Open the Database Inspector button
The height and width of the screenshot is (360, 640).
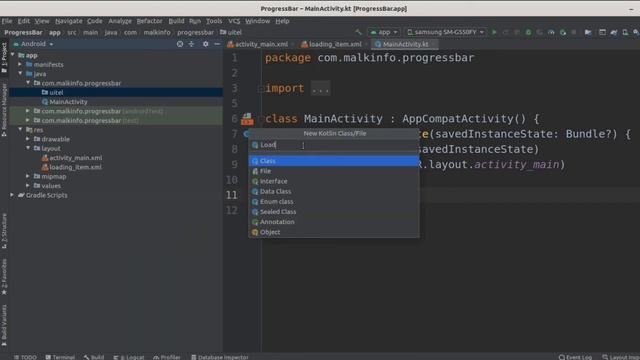coord(220,357)
